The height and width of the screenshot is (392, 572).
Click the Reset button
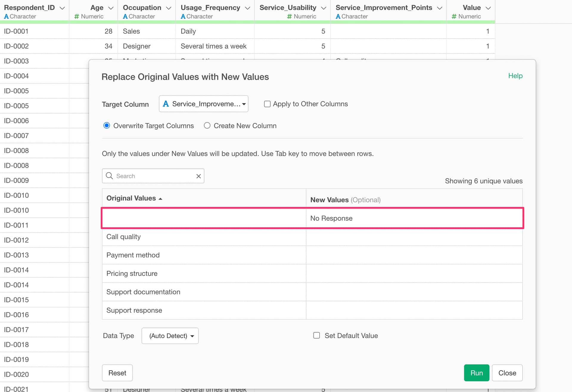(x=117, y=373)
